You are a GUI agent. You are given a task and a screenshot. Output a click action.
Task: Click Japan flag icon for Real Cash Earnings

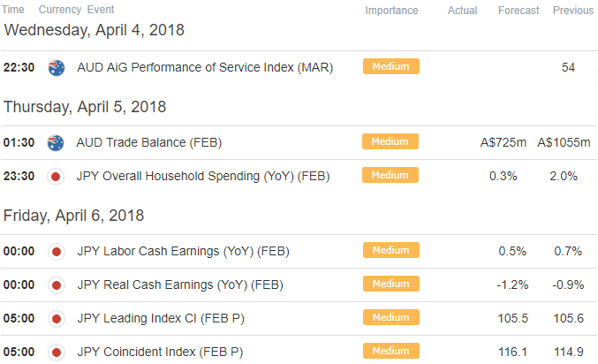[x=57, y=285]
